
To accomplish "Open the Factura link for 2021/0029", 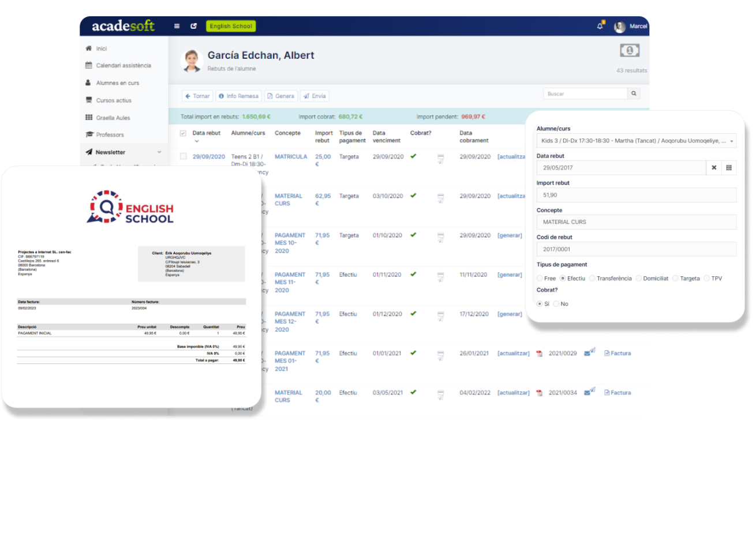I will (x=617, y=354).
